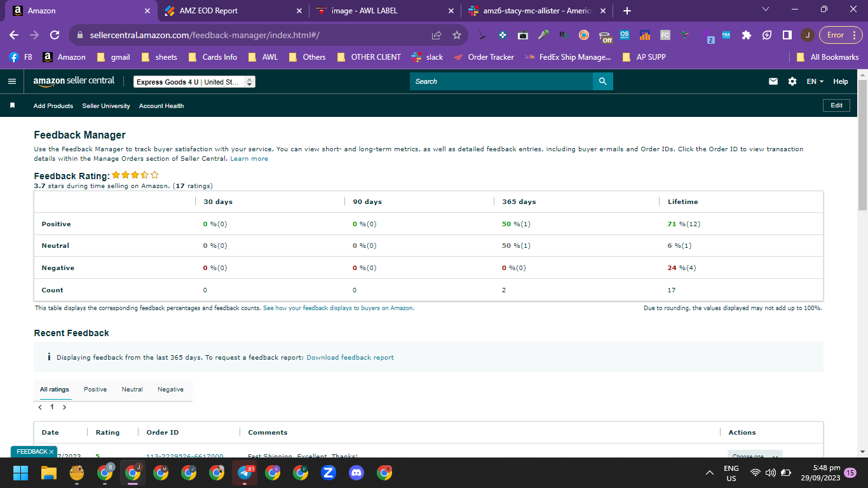868x488 pixels.
Task: Open the OS addon extension
Action: pos(624,35)
